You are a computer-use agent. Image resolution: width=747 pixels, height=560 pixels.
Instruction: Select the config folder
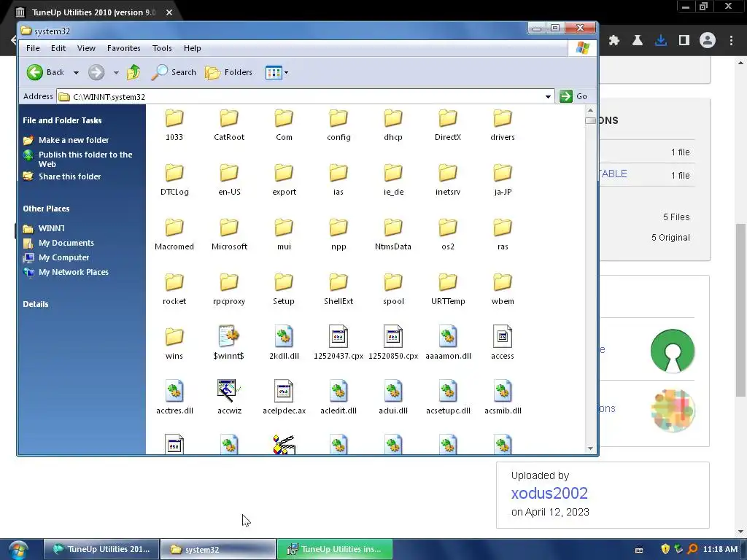[338, 125]
